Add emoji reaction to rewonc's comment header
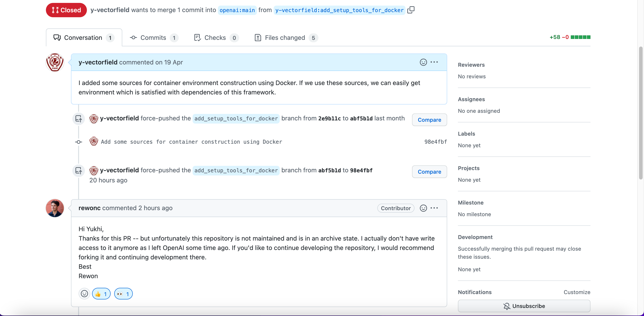This screenshot has width=644, height=316. tap(423, 208)
